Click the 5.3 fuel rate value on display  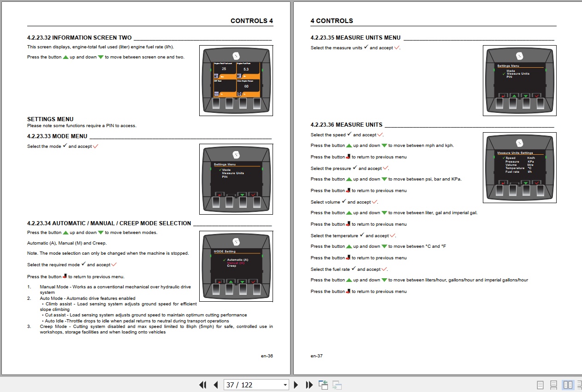pyautogui.click(x=246, y=69)
